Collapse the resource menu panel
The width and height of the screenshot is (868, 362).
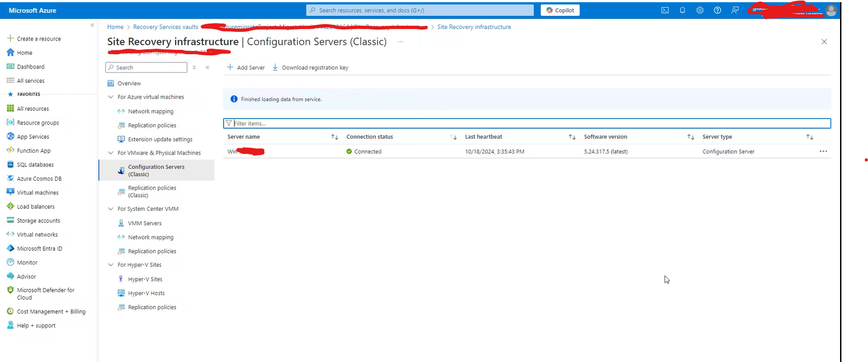(207, 67)
